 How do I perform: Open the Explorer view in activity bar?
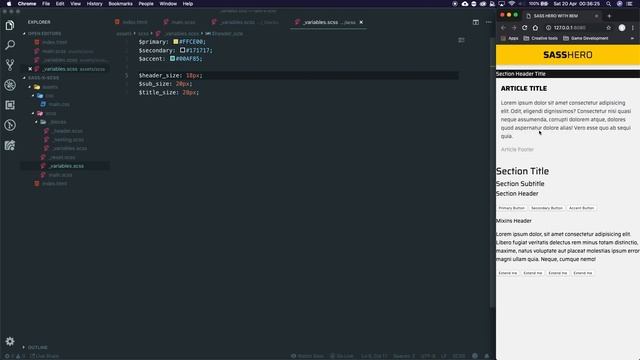pyautogui.click(x=10, y=25)
